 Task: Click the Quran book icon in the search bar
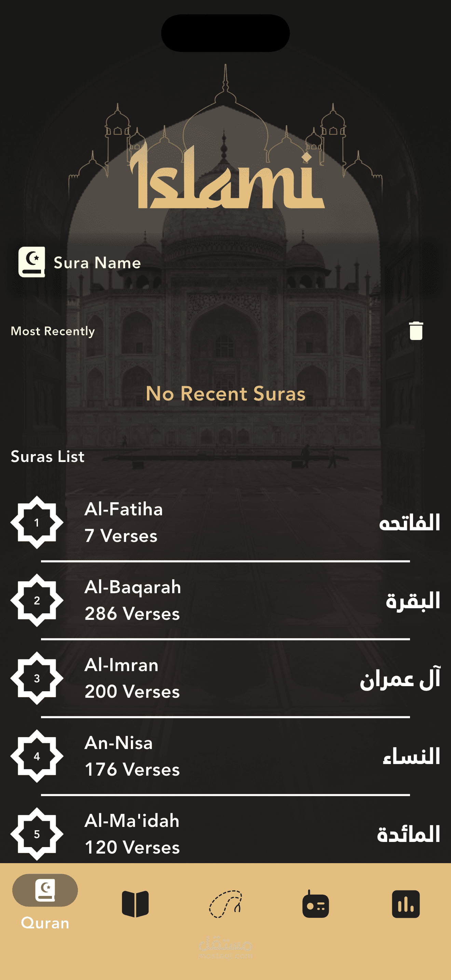pyautogui.click(x=32, y=262)
